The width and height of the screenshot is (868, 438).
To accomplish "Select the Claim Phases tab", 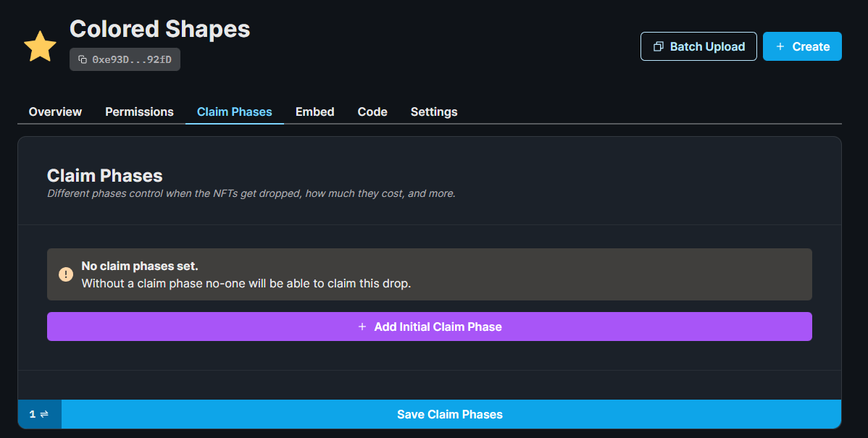I will pyautogui.click(x=234, y=111).
